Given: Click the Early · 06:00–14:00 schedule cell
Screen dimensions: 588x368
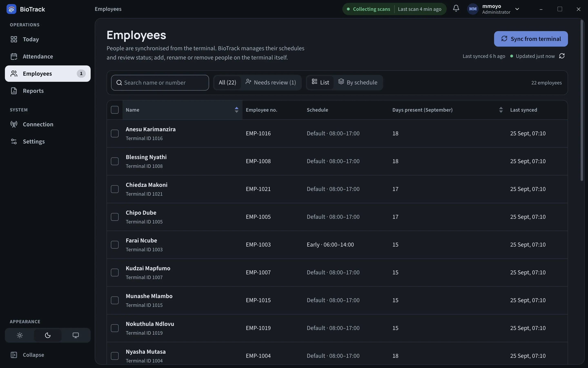Looking at the screenshot, I should 330,245.
